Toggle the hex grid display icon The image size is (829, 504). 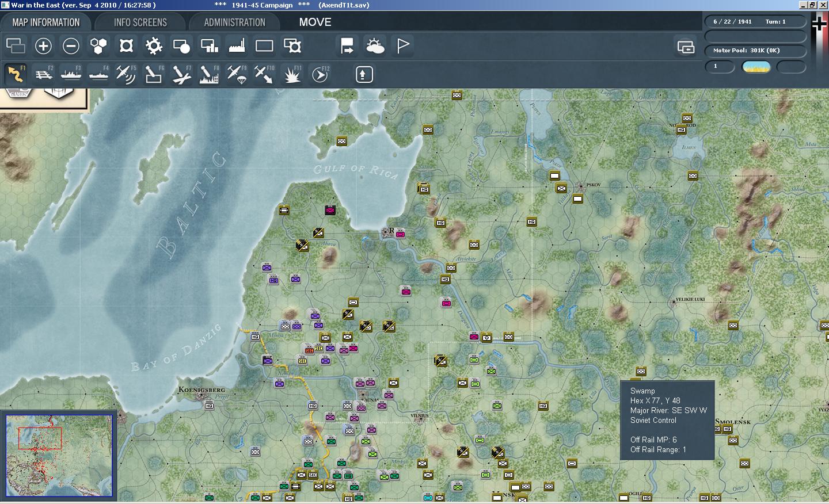pos(98,45)
